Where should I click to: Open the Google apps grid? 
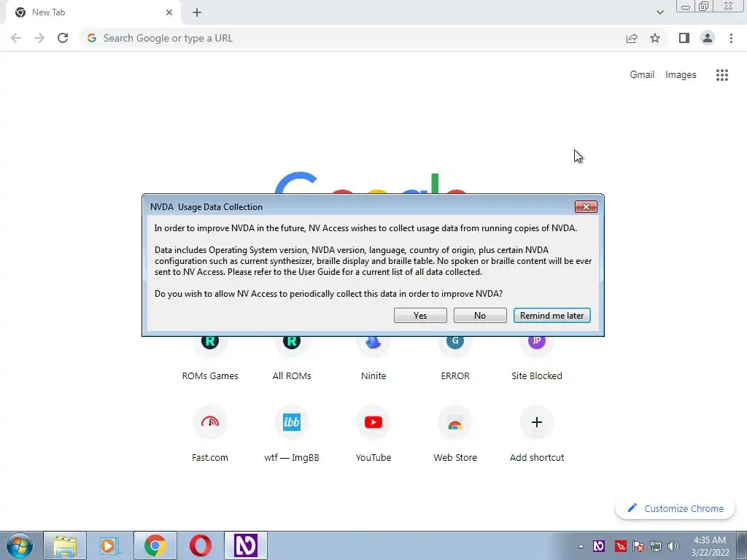coord(721,75)
